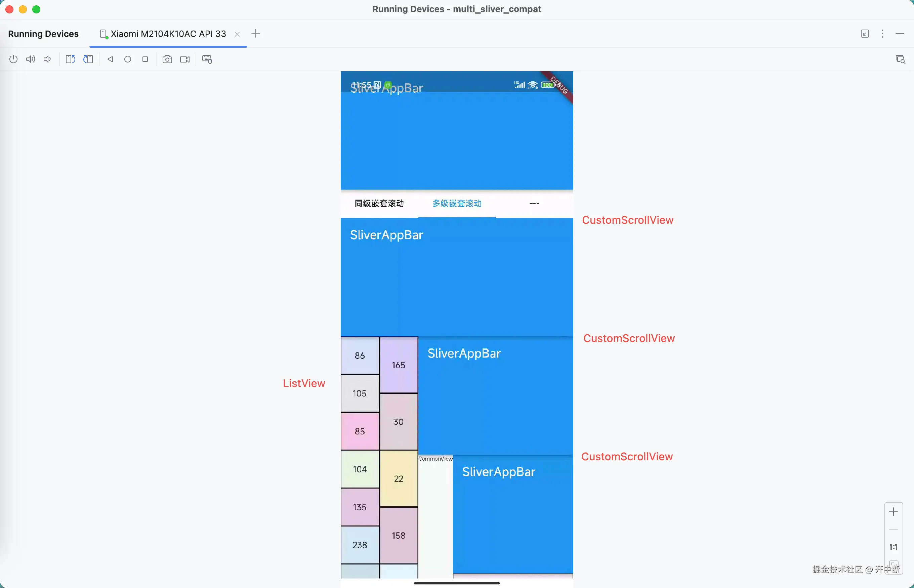Take a device screenshot with camera icon
Viewport: 914px width, 588px height.
click(167, 59)
